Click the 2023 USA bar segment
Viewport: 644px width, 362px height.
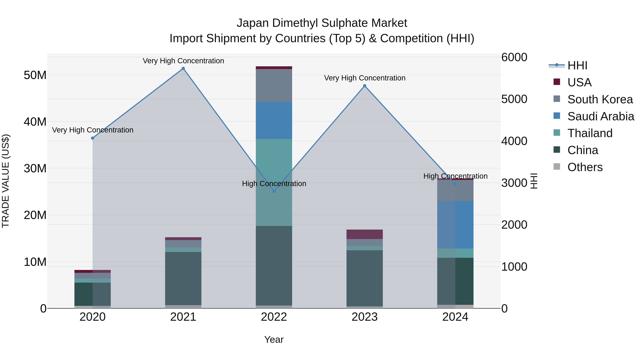pyautogui.click(x=365, y=234)
